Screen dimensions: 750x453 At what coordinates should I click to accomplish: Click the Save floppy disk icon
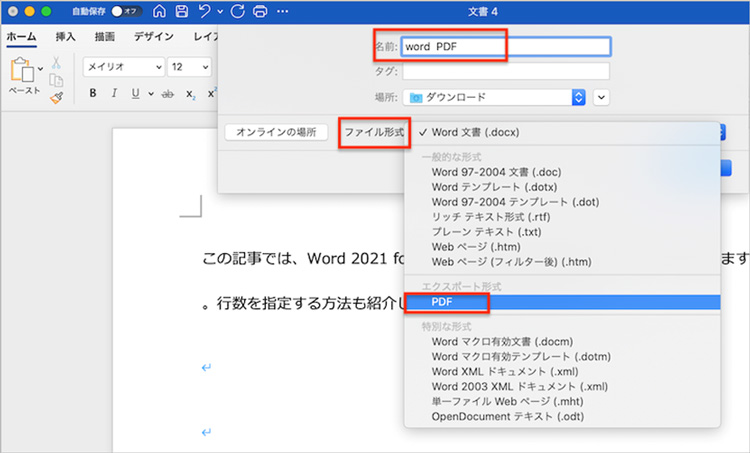pyautogui.click(x=183, y=13)
